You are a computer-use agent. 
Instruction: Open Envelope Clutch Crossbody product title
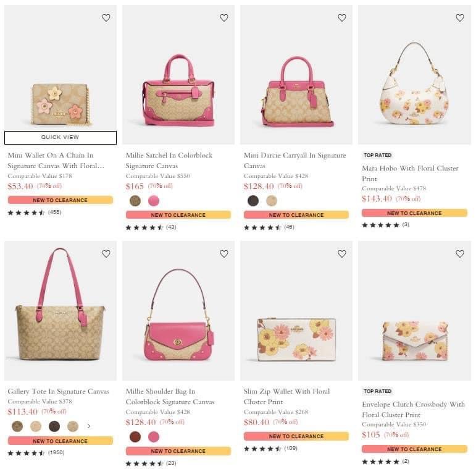pyautogui.click(x=413, y=409)
